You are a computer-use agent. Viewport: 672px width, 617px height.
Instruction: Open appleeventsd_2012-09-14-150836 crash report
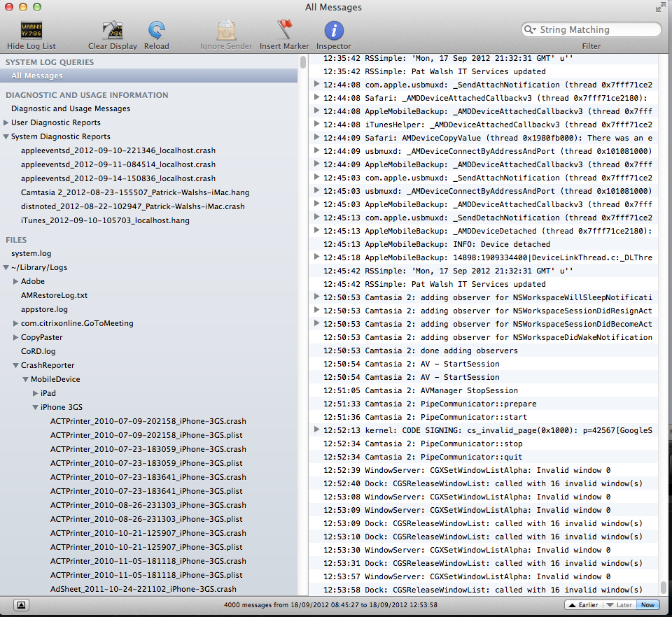(x=118, y=178)
